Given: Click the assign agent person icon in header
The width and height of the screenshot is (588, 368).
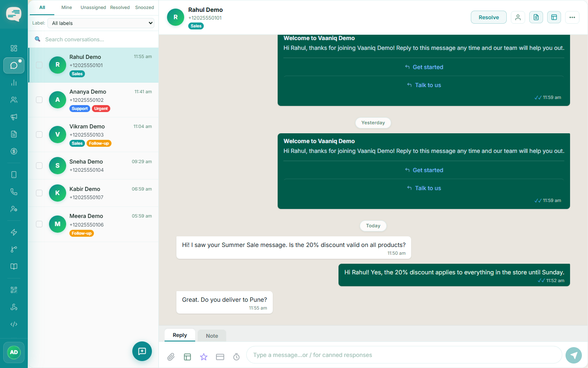Looking at the screenshot, I should pos(518,17).
